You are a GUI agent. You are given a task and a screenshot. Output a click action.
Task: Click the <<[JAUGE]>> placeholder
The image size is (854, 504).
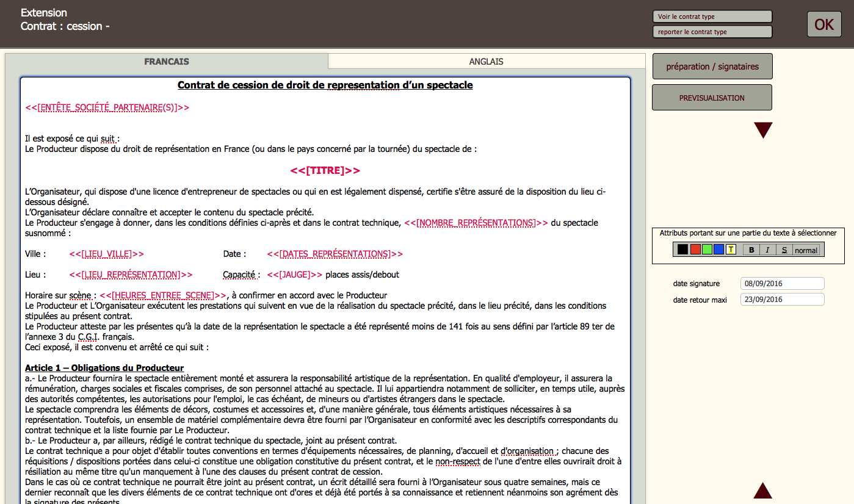pyautogui.click(x=295, y=275)
